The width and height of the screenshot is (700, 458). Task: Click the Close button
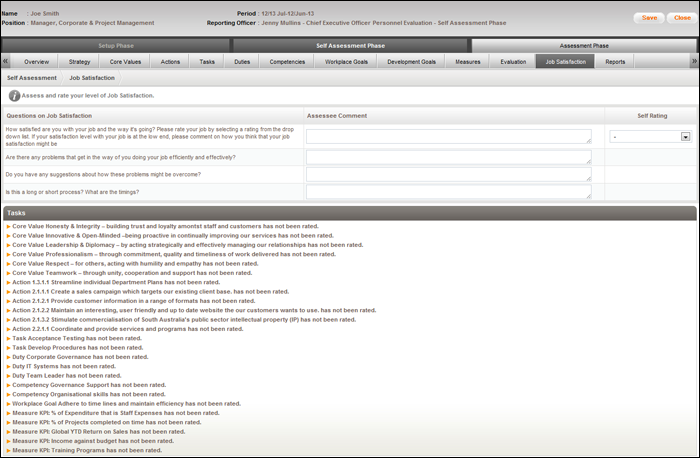coord(682,18)
